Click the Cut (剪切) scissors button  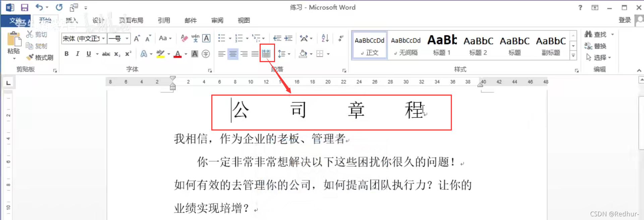[37, 34]
